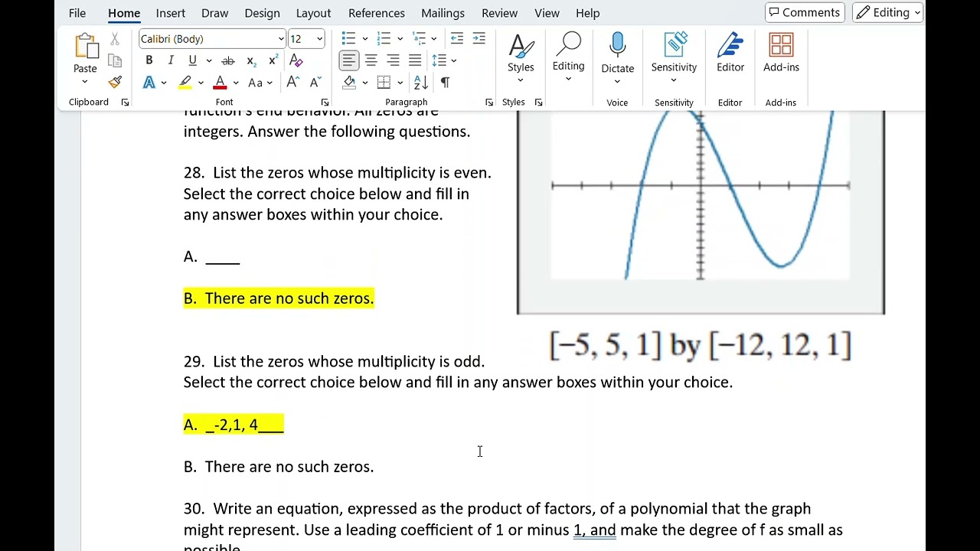
Task: Apply paragraph shading with paint bucket
Action: 349,82
